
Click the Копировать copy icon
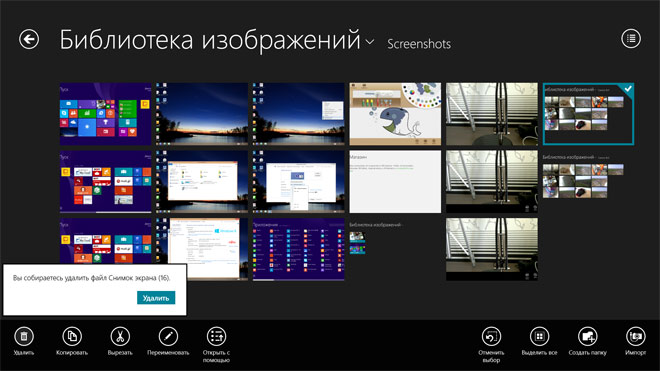72,336
